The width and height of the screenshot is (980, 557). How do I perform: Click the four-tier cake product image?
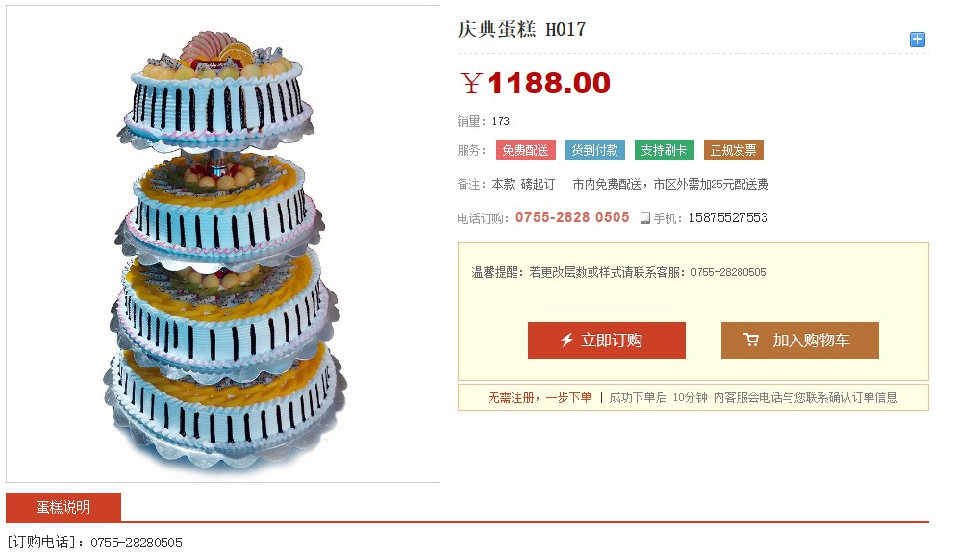[x=223, y=243]
